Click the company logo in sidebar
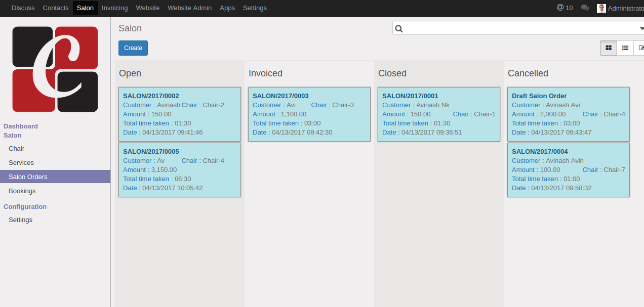Viewport: 644px width, 307px height. (x=55, y=69)
